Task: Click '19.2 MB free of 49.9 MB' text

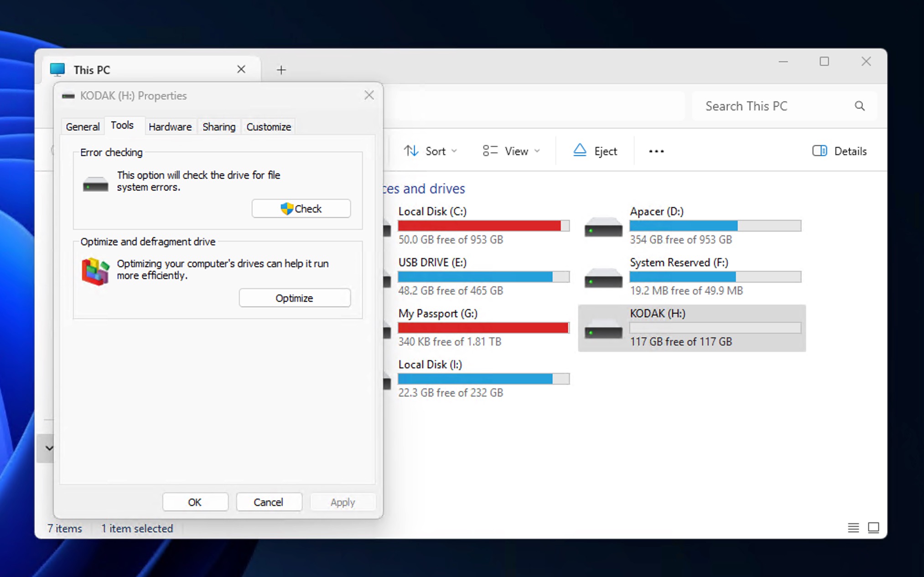Action: [686, 291]
